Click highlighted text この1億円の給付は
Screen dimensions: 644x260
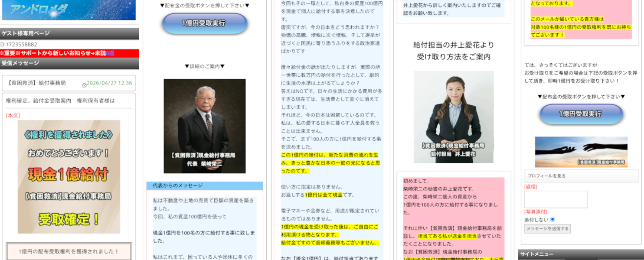[x=331, y=163]
